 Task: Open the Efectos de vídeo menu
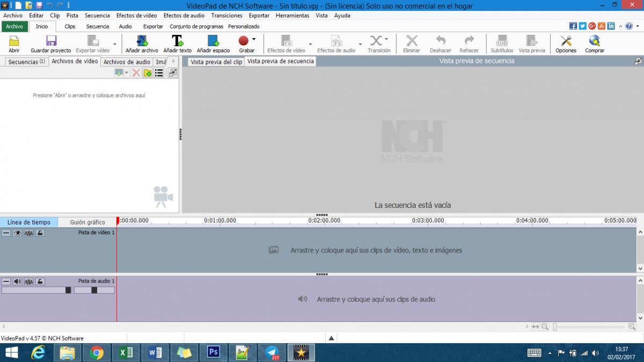coord(137,16)
